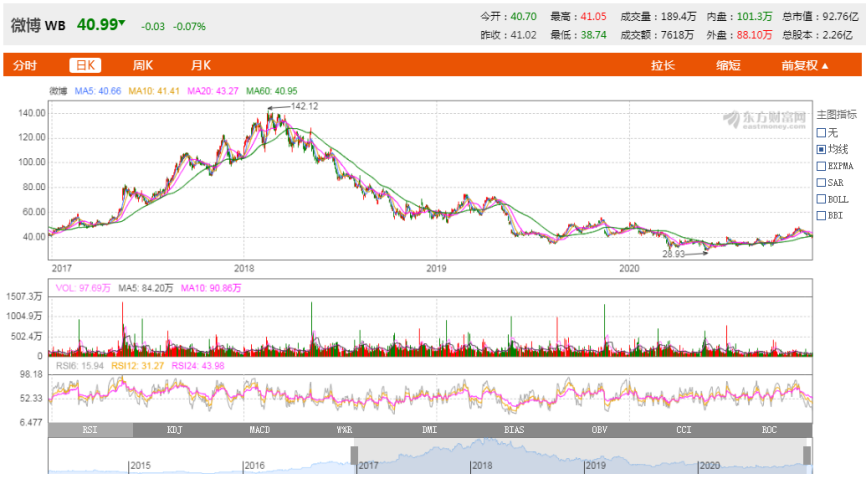Viewport: 866px width, 479px height.
Task: Select the RSI indicator tab
Action: tap(91, 430)
